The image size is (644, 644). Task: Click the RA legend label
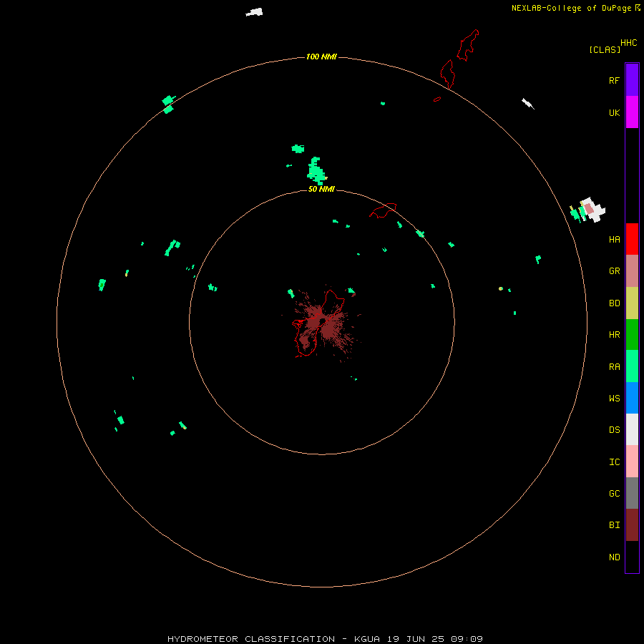(x=614, y=366)
